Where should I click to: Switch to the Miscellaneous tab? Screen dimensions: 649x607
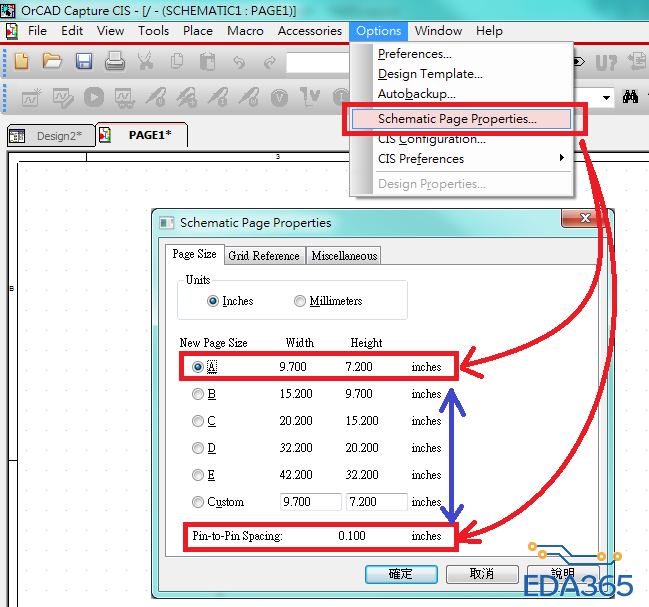(x=344, y=256)
